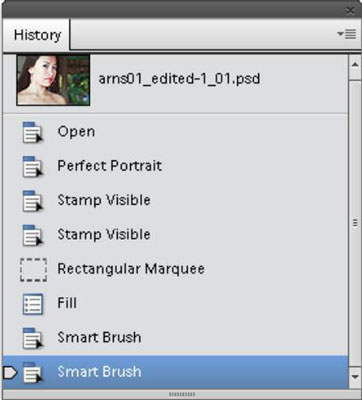362x400 pixels.
Task: Click the Perfect Portrait state icon
Action: [x=33, y=166]
